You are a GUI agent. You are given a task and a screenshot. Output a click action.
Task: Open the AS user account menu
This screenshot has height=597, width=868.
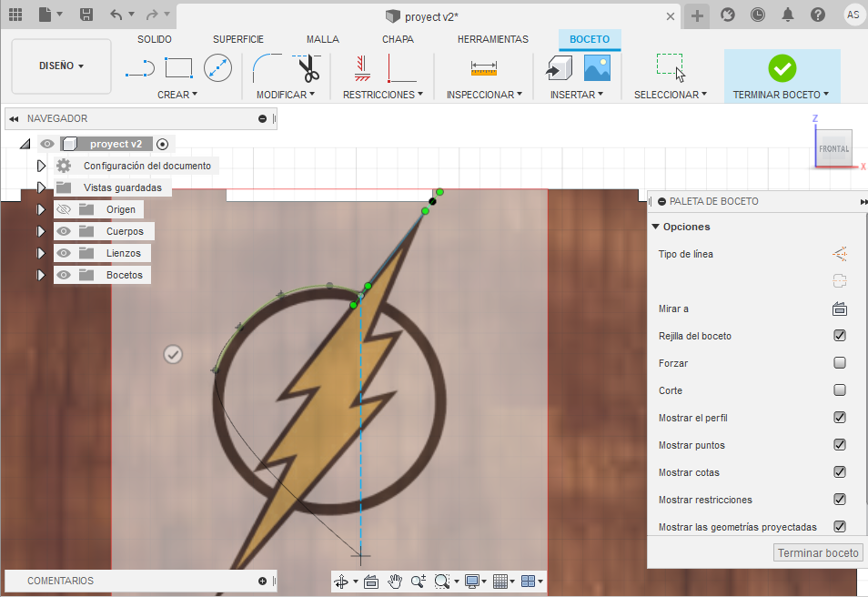click(853, 15)
